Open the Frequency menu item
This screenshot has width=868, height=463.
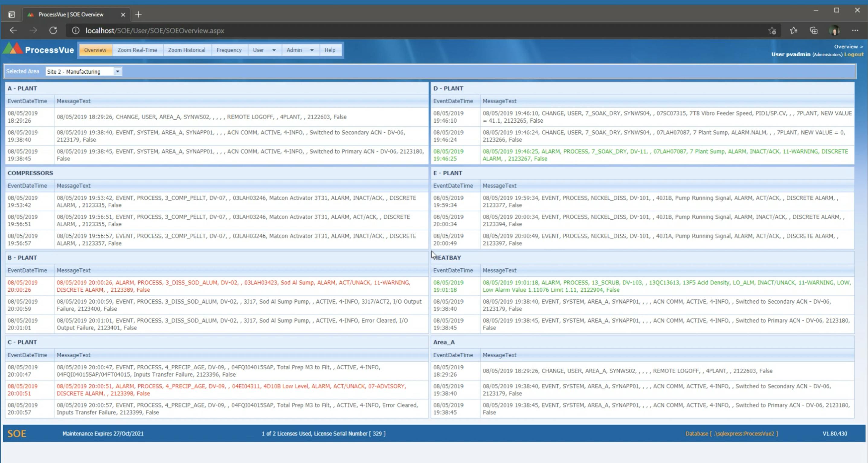tap(229, 50)
